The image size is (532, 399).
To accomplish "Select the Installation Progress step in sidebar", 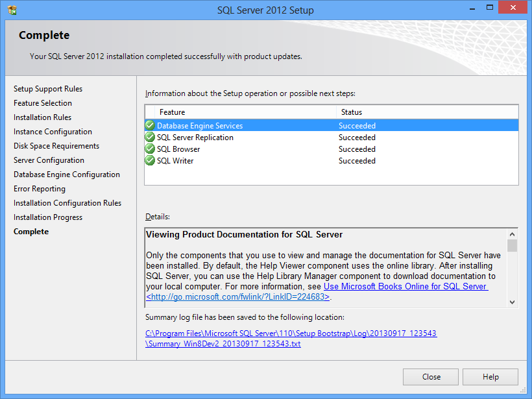I will pyautogui.click(x=48, y=217).
